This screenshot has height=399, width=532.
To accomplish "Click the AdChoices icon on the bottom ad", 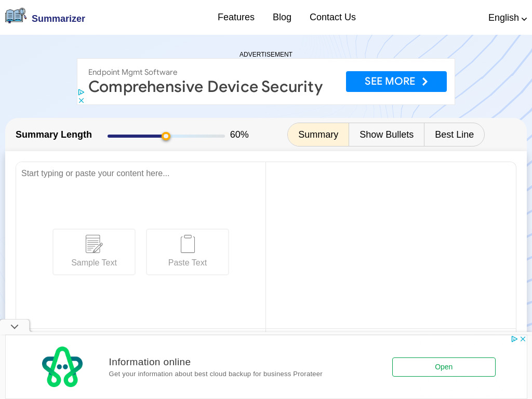I will point(514,339).
